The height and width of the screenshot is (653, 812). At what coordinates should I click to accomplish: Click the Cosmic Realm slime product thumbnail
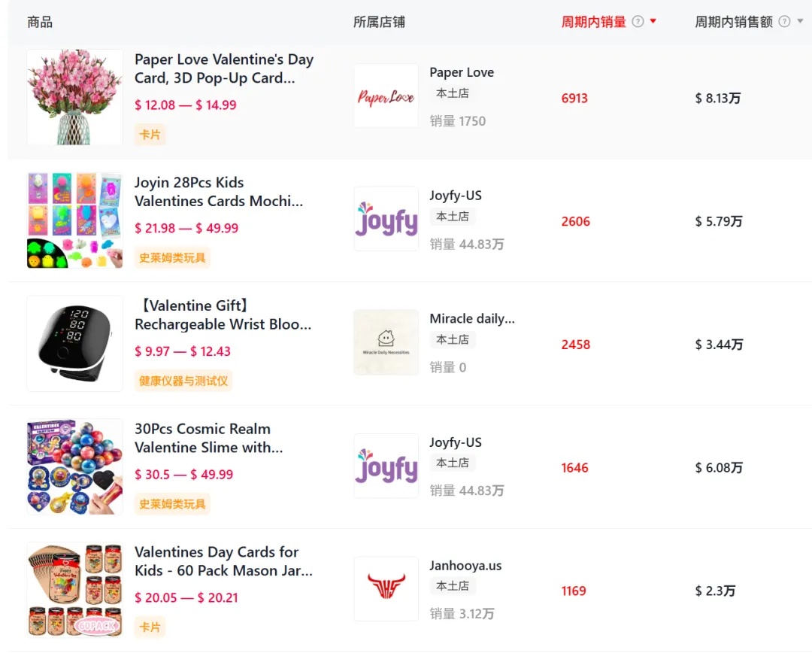click(x=74, y=466)
